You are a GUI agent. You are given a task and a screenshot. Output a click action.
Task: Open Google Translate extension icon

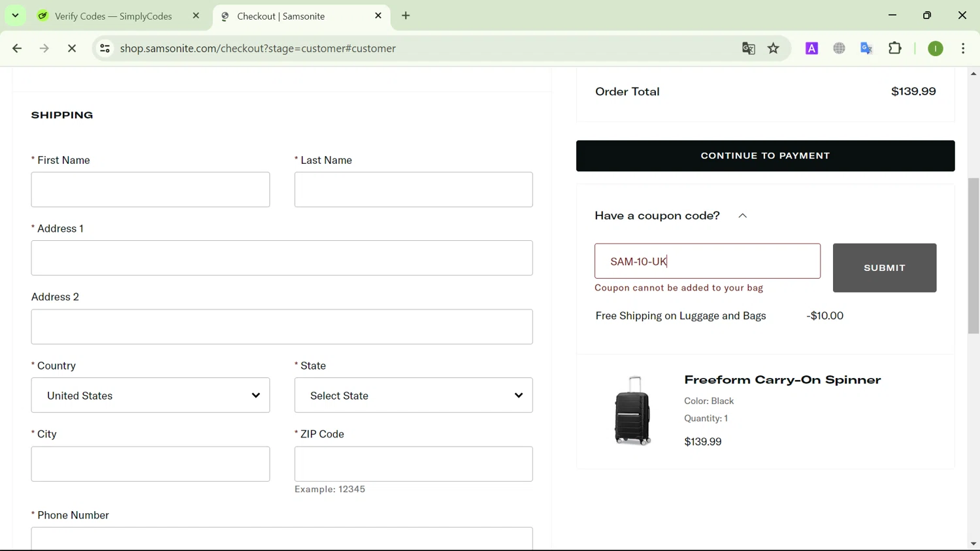pos(867,48)
